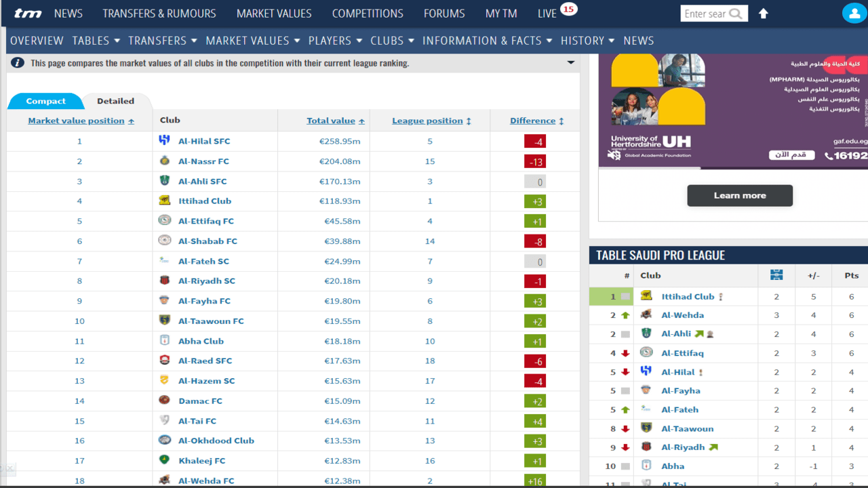Image resolution: width=868 pixels, height=488 pixels.
Task: Sort table by League position column
Action: [x=431, y=121]
